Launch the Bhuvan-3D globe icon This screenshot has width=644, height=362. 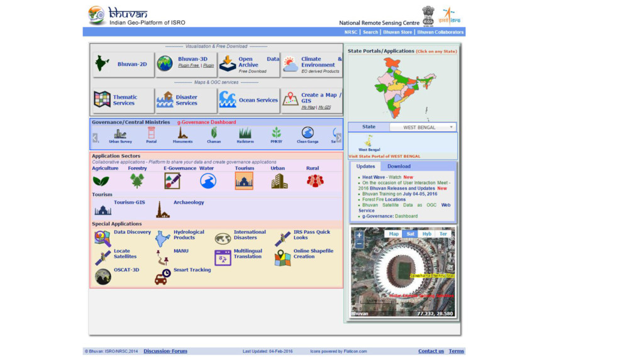click(165, 64)
